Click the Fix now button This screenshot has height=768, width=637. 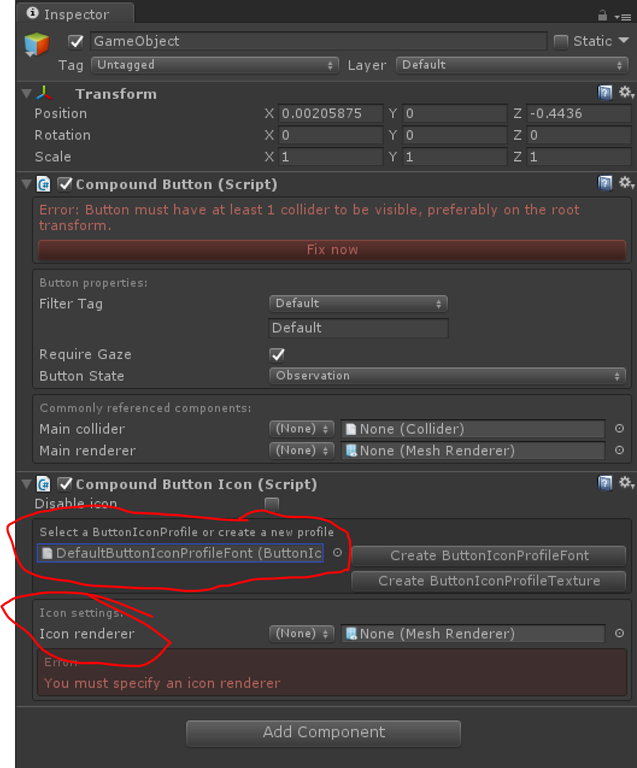(x=332, y=250)
